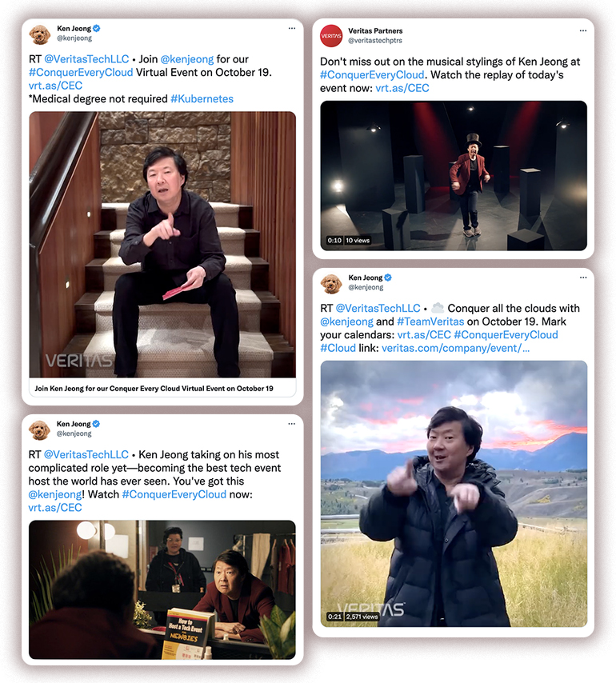The height and width of the screenshot is (683, 616).
Task: Open the @VeritasTechLLC mention in the Kubernetes tweet
Action: tap(86, 59)
